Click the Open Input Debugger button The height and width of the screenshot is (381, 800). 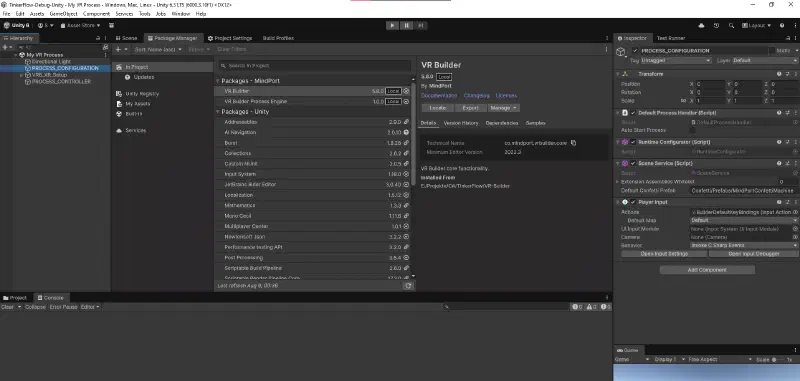[x=754, y=254]
